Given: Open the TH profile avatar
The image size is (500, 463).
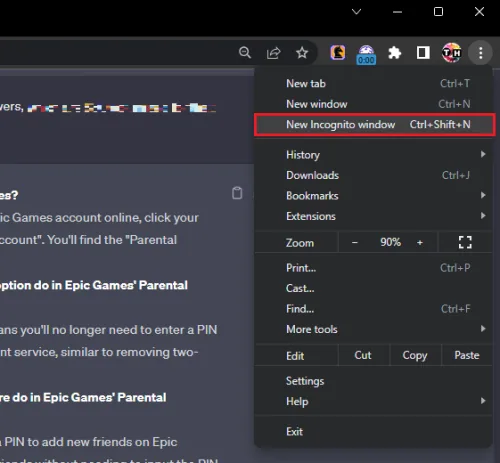Looking at the screenshot, I should click(x=452, y=53).
